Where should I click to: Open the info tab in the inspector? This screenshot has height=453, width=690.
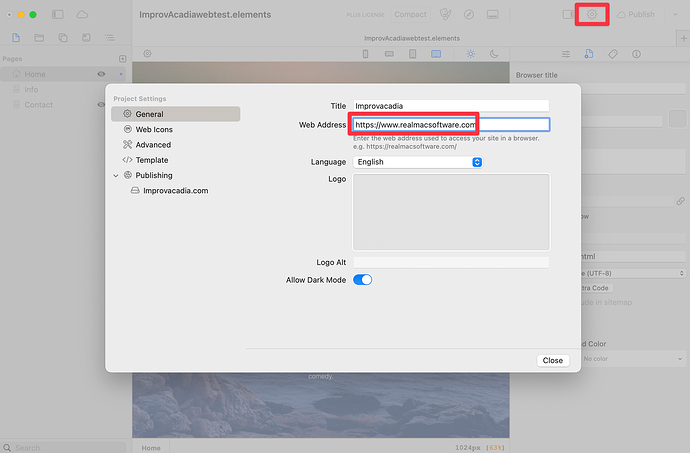(636, 54)
